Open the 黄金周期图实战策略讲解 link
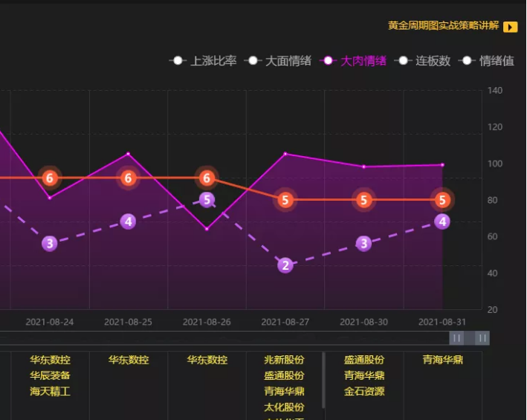 coord(443,26)
